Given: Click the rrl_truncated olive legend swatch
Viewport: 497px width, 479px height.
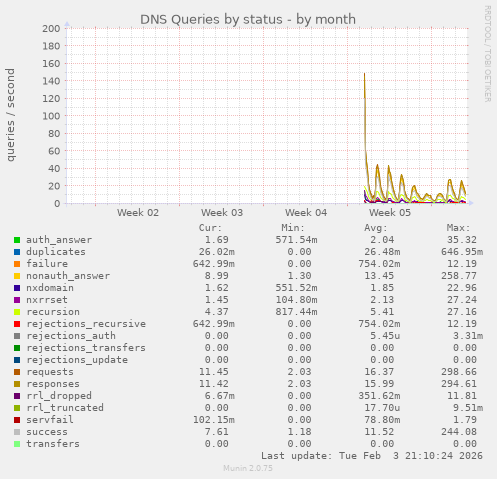Looking at the screenshot, I should (17, 408).
